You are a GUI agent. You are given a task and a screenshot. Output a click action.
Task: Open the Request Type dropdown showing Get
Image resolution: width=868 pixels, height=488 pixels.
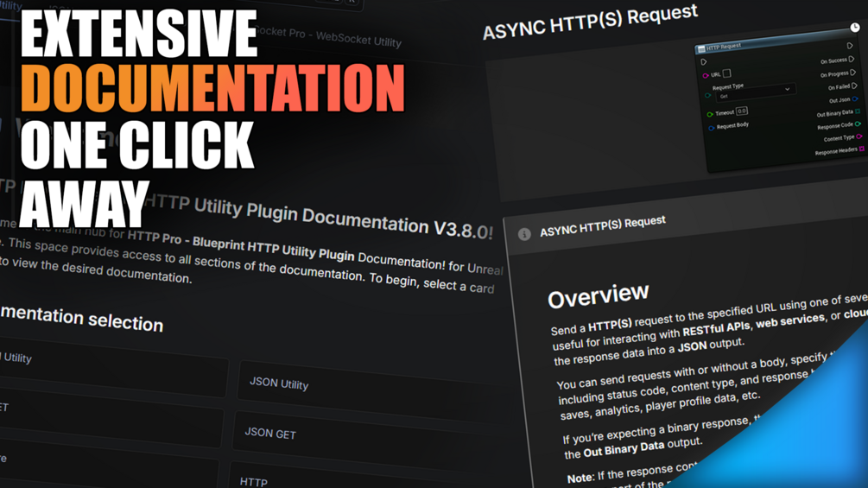click(755, 92)
